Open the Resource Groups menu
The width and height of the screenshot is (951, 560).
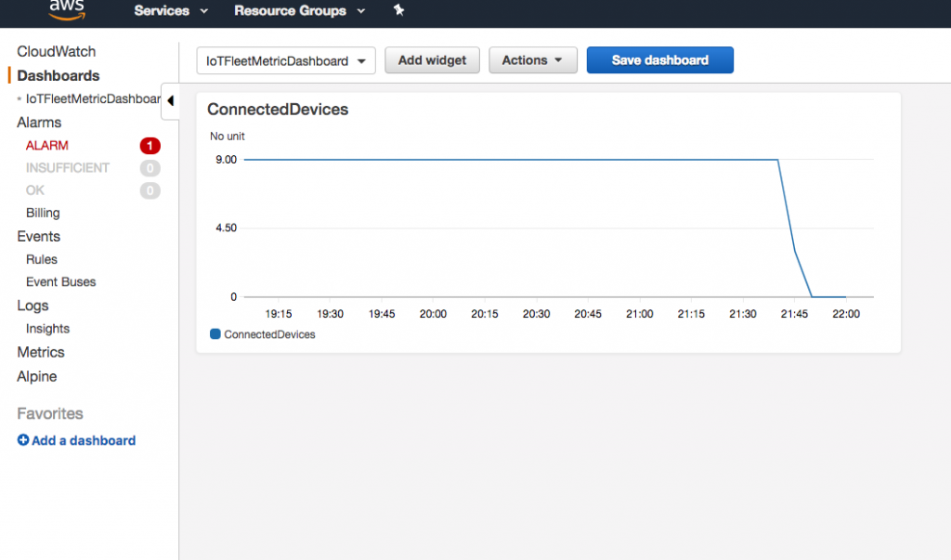300,10
